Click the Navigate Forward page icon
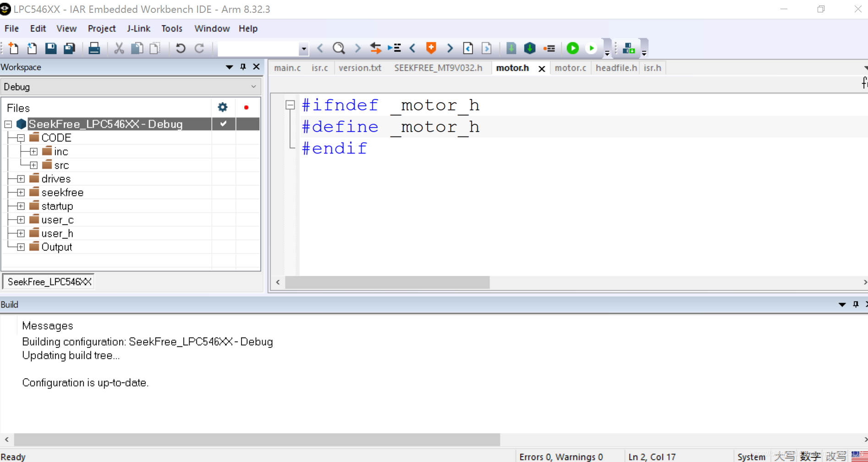This screenshot has width=868, height=462. [x=487, y=48]
